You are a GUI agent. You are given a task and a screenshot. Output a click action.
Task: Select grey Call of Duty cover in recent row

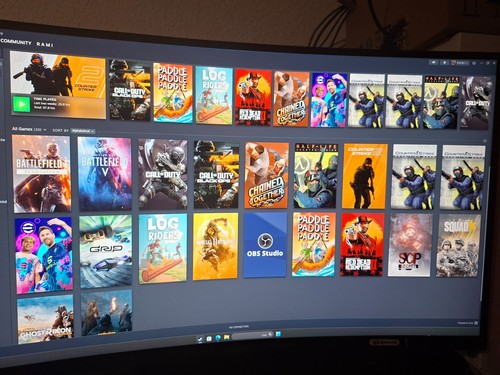coord(476,103)
